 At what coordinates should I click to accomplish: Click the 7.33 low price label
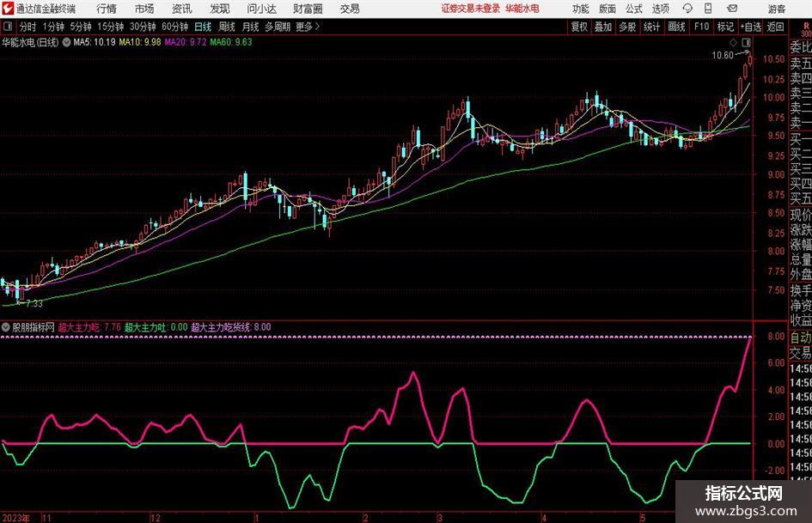(34, 303)
